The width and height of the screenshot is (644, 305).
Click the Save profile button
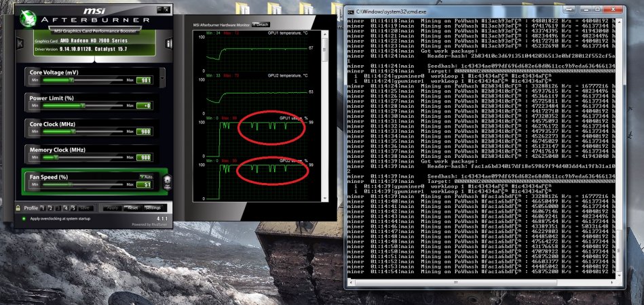(x=85, y=208)
